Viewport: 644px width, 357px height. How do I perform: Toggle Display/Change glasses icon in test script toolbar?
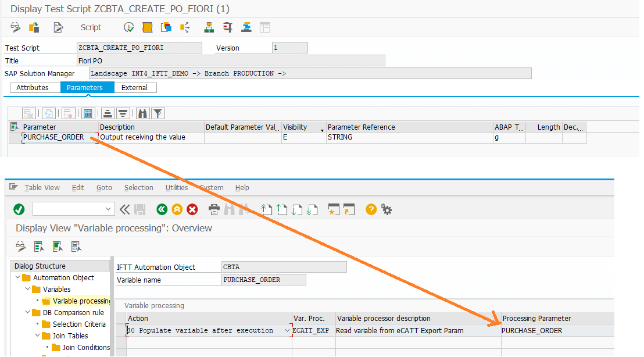16,27
